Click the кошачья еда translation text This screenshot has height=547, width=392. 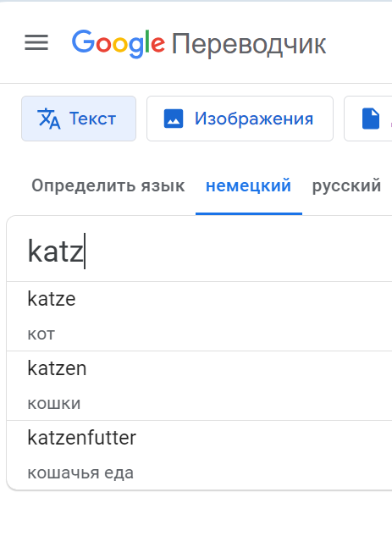click(x=80, y=473)
